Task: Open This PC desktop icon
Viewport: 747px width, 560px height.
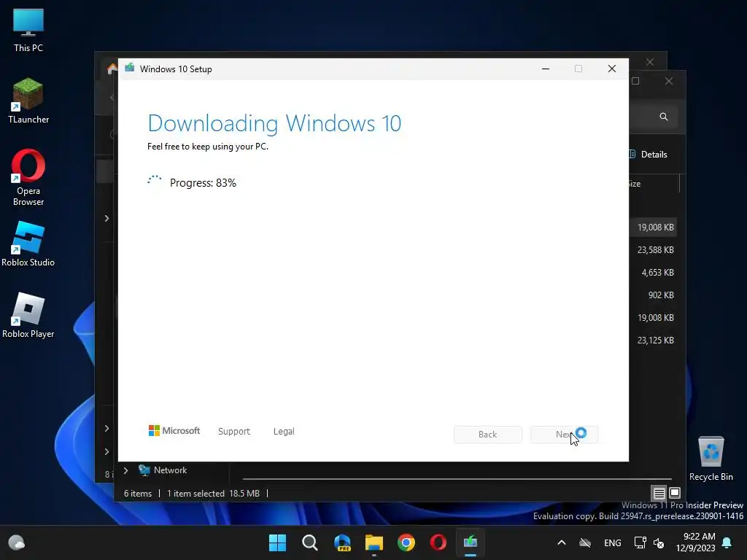Action: [28, 30]
